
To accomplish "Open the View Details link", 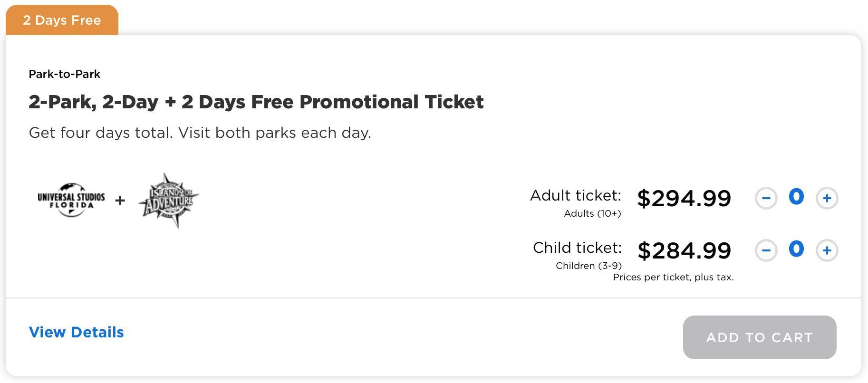I will coord(77,332).
